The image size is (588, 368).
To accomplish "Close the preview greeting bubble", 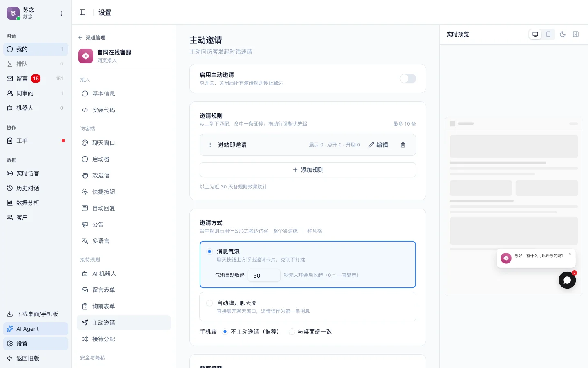I will coord(570,254).
